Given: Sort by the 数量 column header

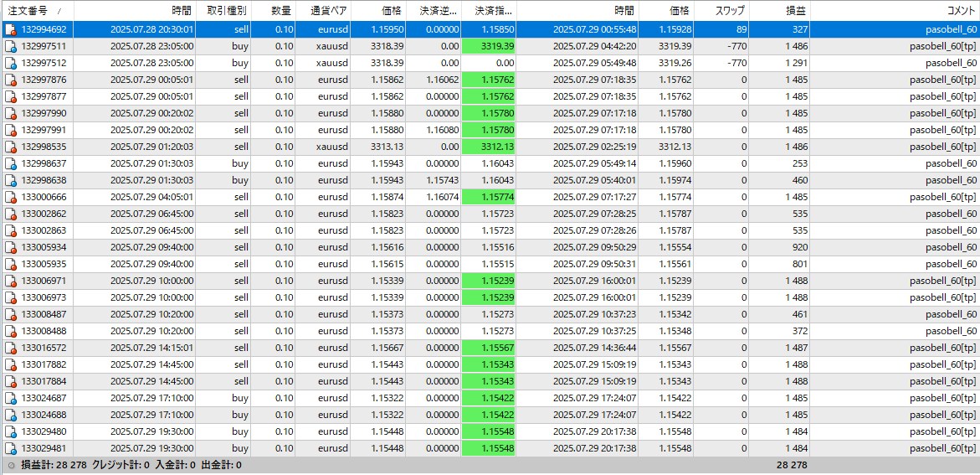Looking at the screenshot, I should pyautogui.click(x=273, y=11).
